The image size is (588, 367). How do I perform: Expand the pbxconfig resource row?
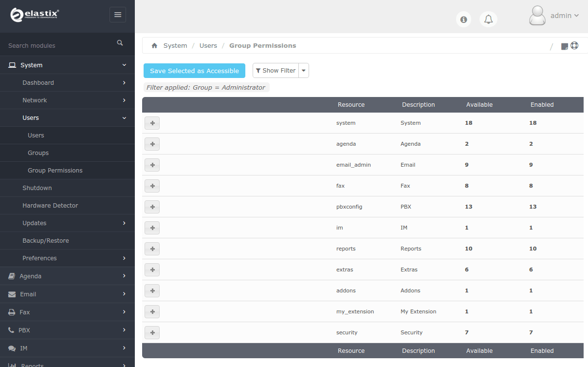click(x=152, y=207)
